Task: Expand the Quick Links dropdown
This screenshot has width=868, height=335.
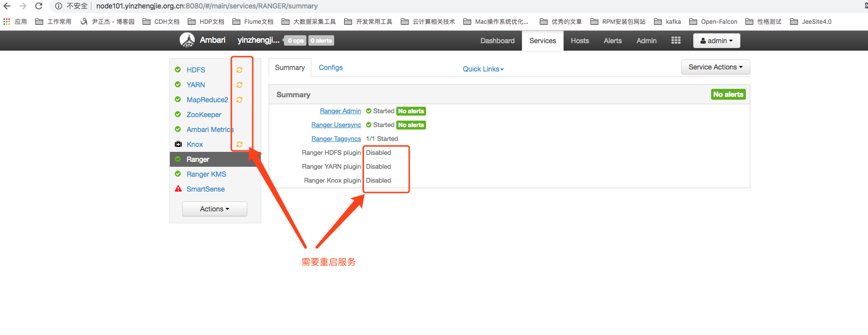Action: tap(483, 69)
